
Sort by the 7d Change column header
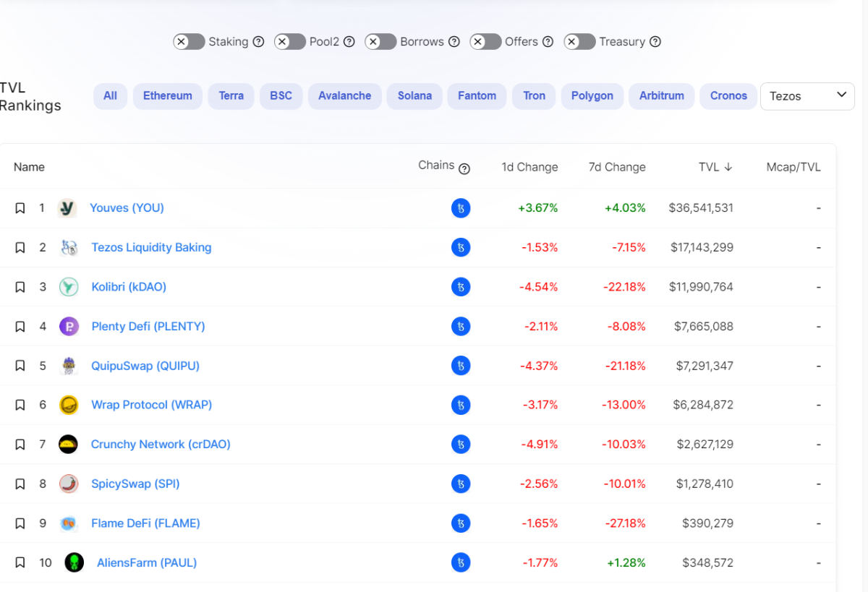(617, 167)
